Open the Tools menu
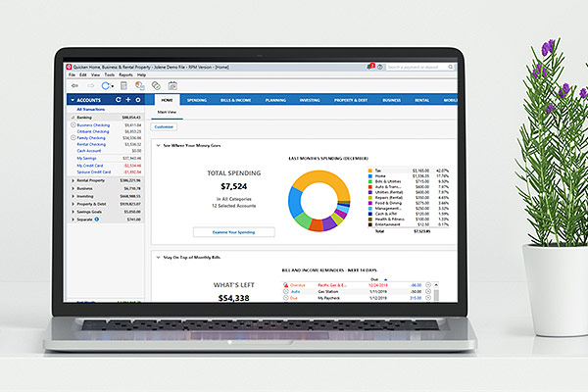Image resolution: width=588 pixels, height=392 pixels. point(110,75)
